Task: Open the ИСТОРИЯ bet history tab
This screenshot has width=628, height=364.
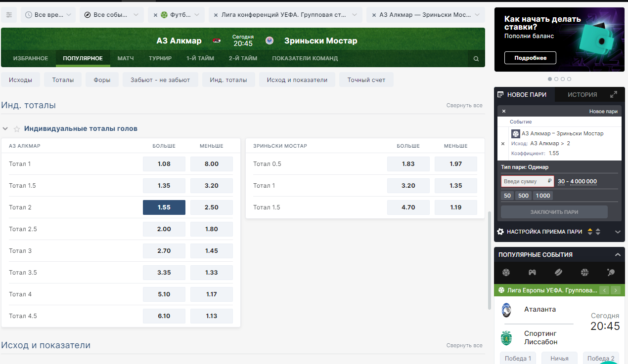Action: [582, 94]
